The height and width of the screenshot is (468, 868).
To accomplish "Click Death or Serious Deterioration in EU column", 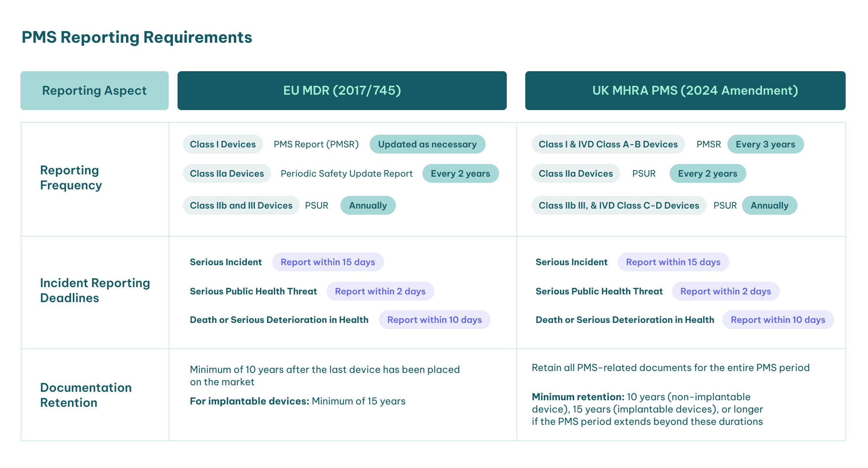I will (279, 320).
